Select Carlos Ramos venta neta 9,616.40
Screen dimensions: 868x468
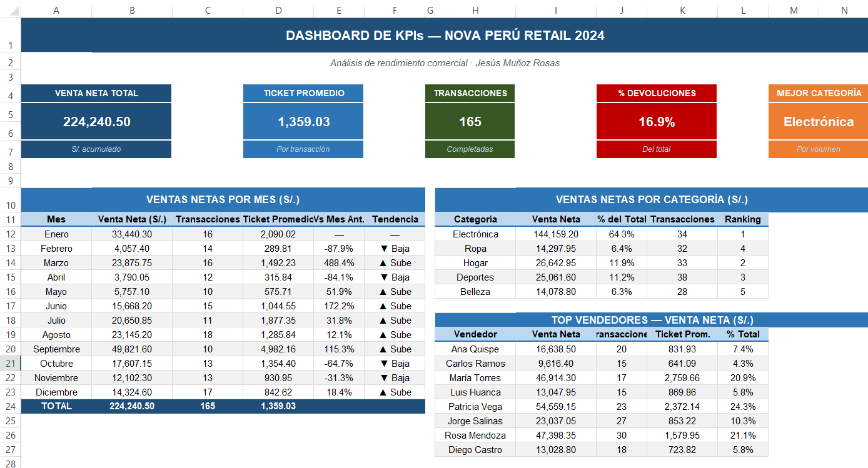coord(556,364)
